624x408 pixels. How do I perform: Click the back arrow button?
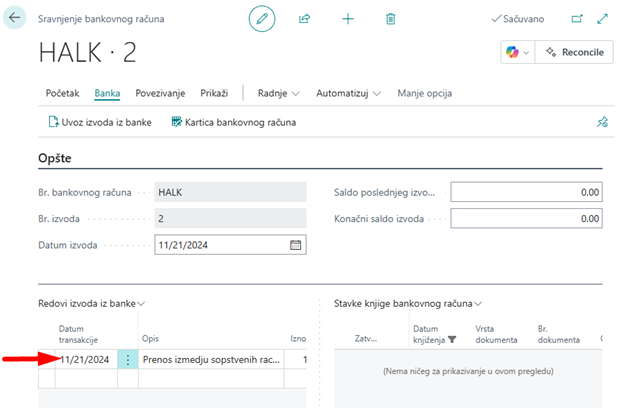point(16,19)
